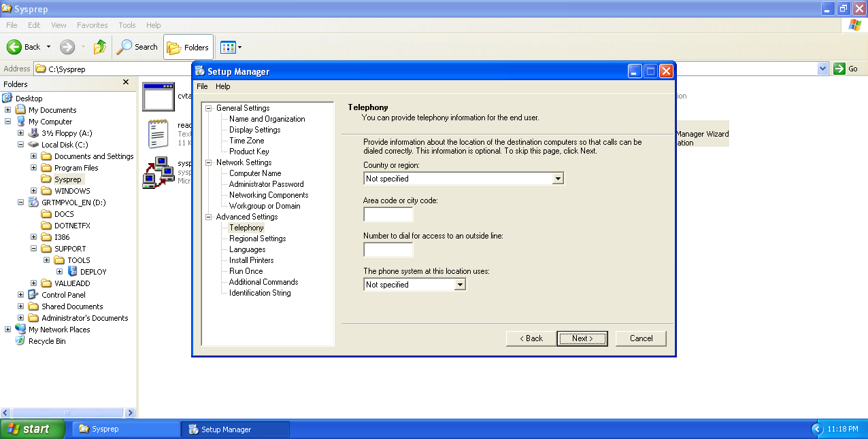Click the system tray notification arrow icon
Image resolution: width=868 pixels, height=439 pixels.
point(818,429)
